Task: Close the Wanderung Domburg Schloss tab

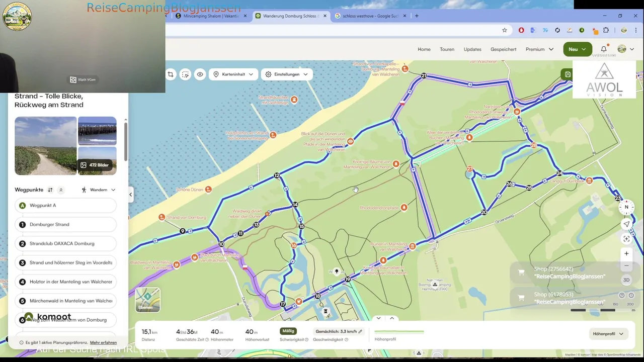Action: tap(325, 16)
